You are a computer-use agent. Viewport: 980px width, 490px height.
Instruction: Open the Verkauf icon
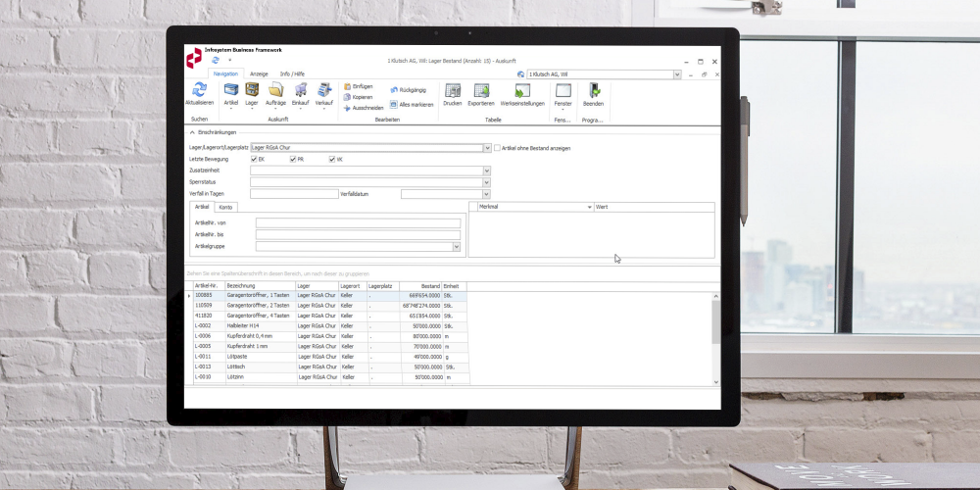click(323, 89)
